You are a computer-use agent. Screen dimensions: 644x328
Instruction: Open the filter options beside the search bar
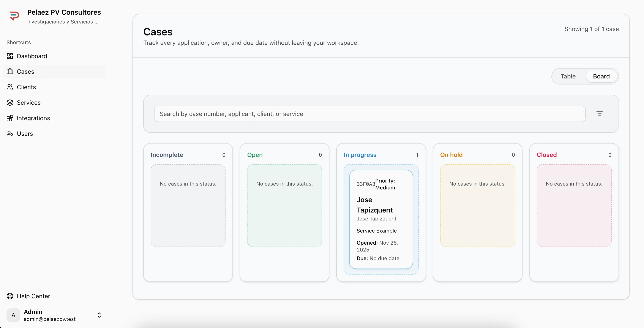point(600,114)
